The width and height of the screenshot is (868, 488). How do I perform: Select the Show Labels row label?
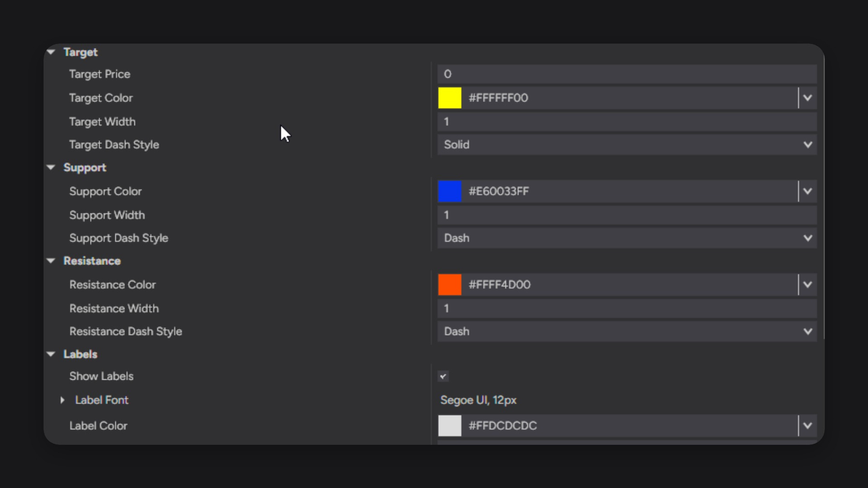pos(101,376)
